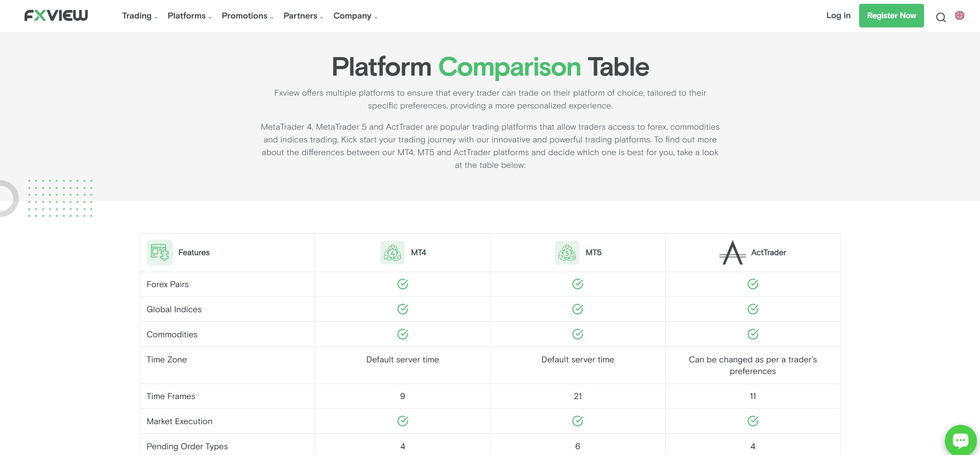Image resolution: width=980 pixels, height=455 pixels.
Task: Expand the Promotions menu chevron
Action: point(272,17)
